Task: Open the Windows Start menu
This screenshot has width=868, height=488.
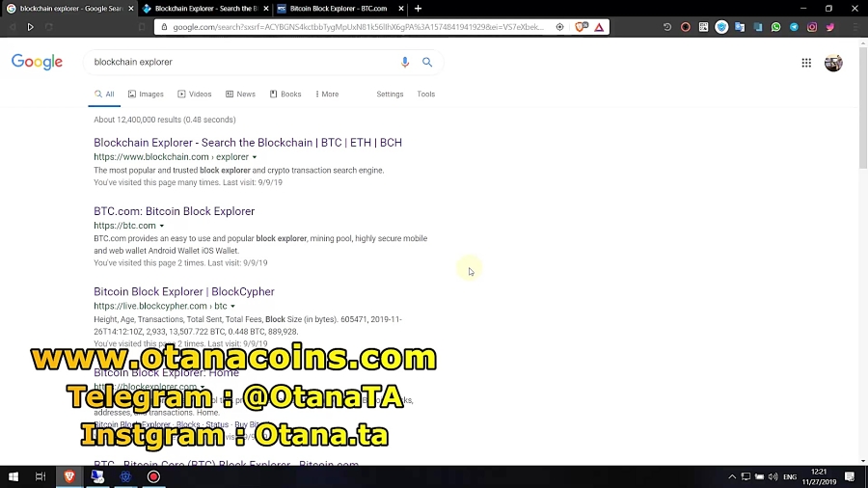Action: pyautogui.click(x=14, y=476)
